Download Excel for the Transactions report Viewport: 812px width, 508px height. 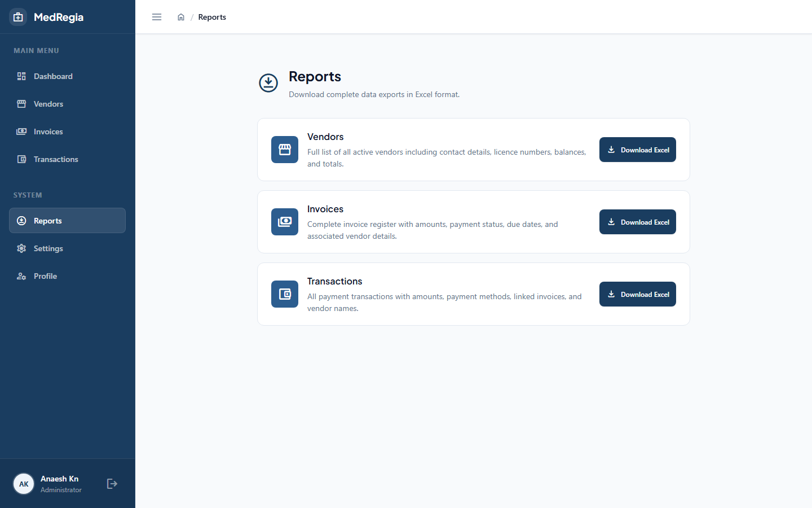[x=638, y=294]
